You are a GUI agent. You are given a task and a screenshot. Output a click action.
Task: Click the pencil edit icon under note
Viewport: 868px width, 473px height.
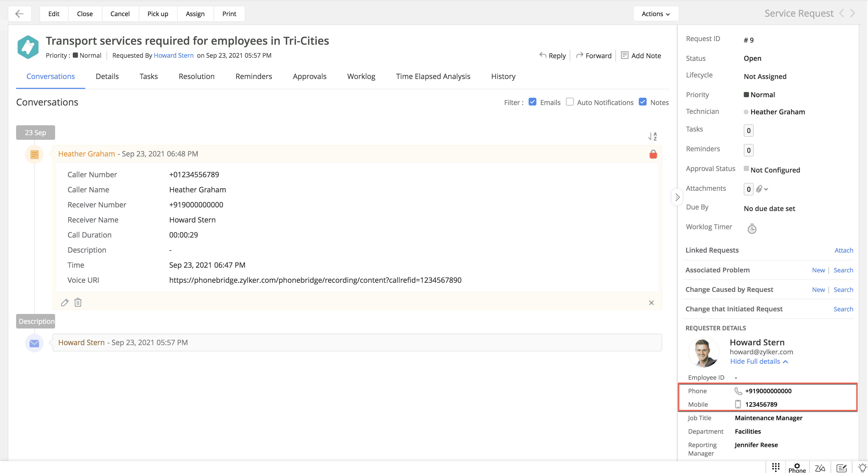click(x=65, y=303)
